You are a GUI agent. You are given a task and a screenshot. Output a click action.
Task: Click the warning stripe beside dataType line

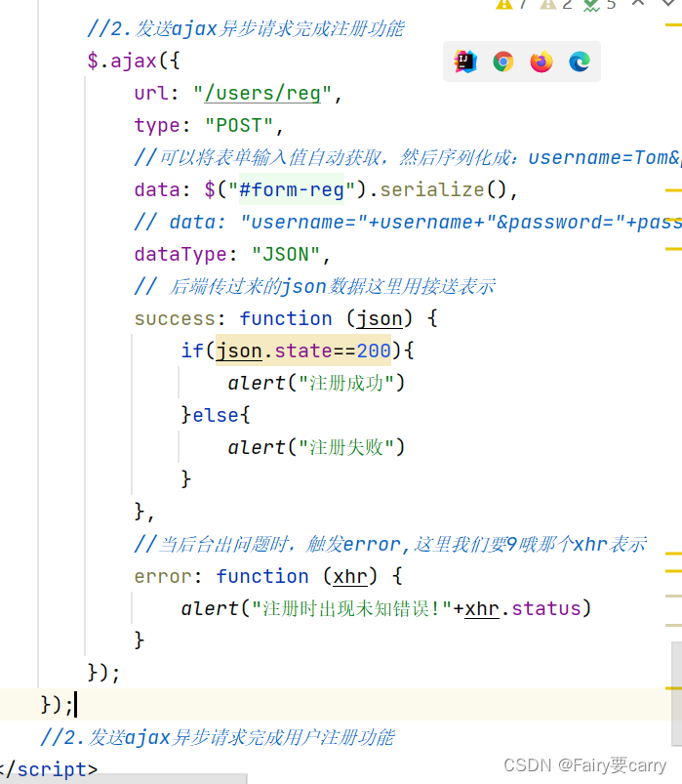(x=673, y=249)
